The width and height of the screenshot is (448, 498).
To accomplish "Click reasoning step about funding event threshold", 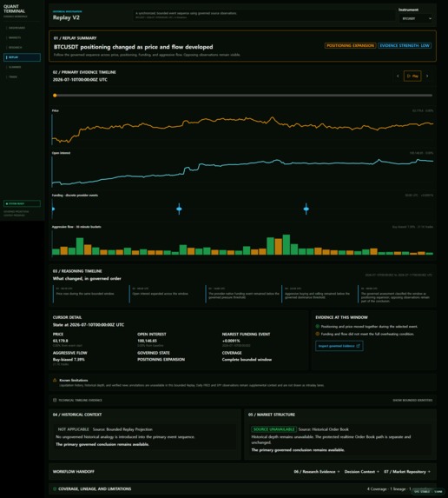I will 244,293.
